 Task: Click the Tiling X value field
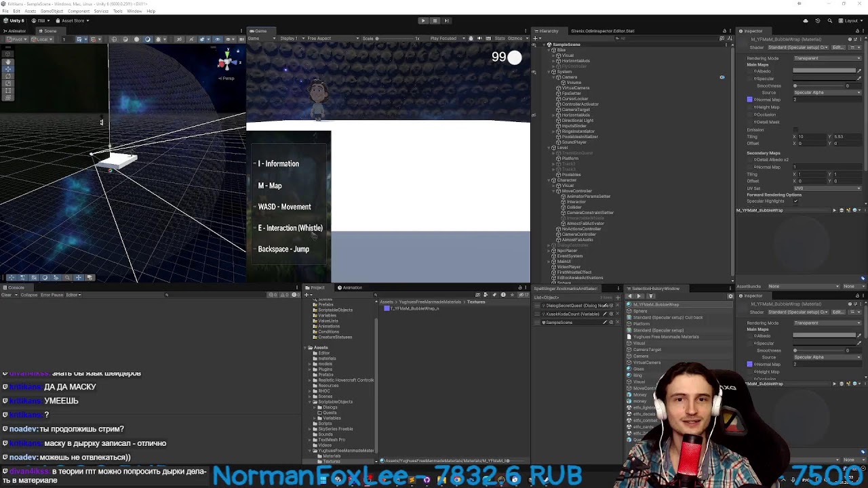pyautogui.click(x=811, y=137)
